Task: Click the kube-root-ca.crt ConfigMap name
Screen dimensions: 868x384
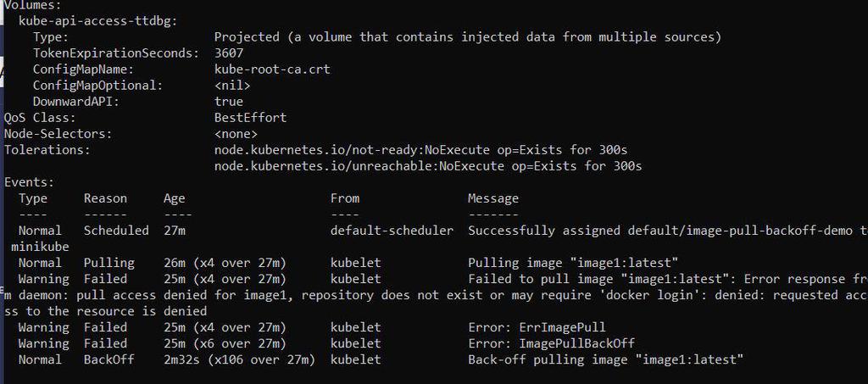Action: tap(272, 69)
